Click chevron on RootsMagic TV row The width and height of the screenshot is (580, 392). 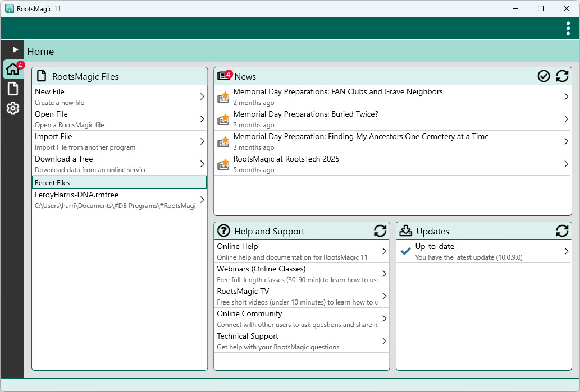[x=384, y=296]
